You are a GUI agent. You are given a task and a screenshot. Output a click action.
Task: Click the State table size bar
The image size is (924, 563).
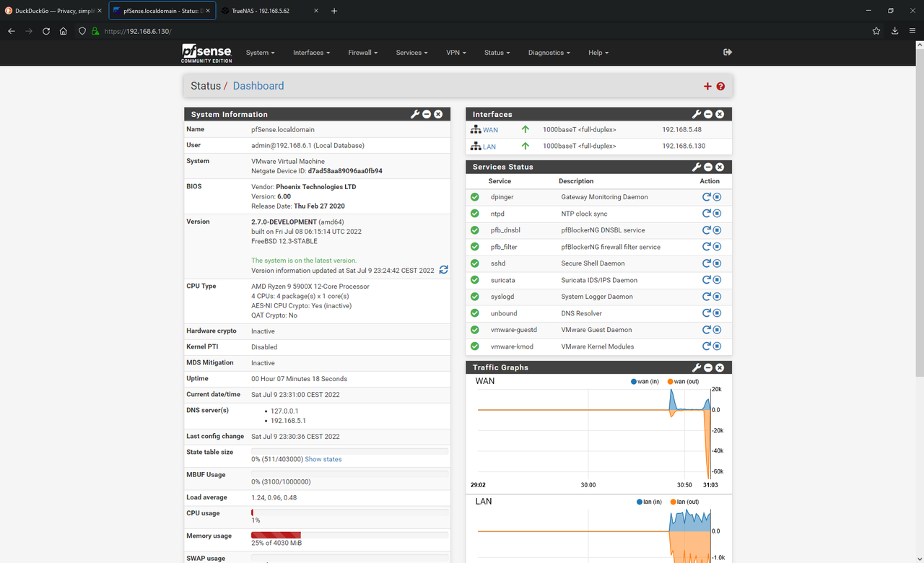click(349, 451)
